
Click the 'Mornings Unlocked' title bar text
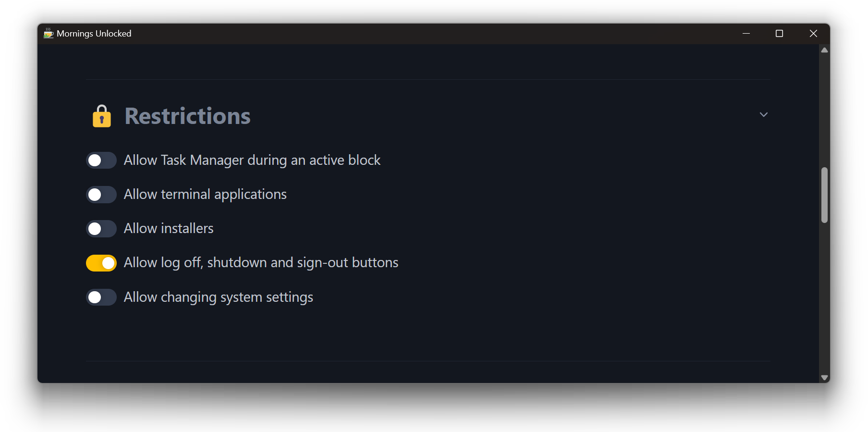click(94, 34)
